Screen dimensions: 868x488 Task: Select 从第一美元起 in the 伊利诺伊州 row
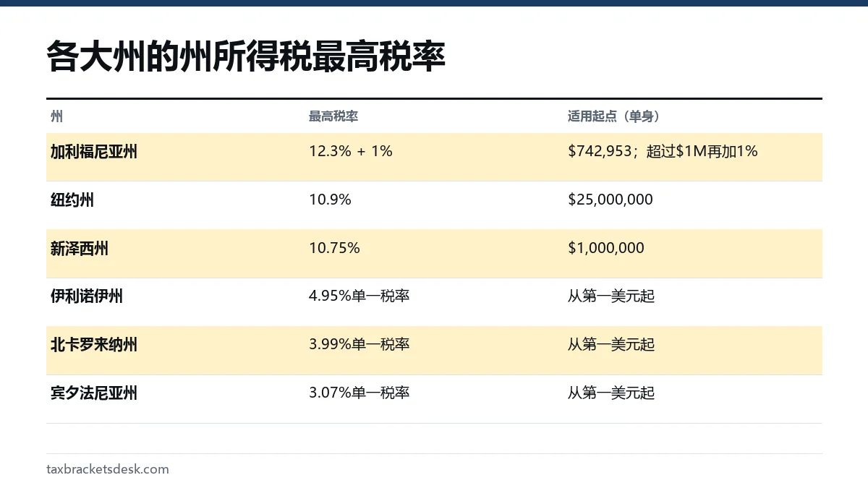click(611, 296)
